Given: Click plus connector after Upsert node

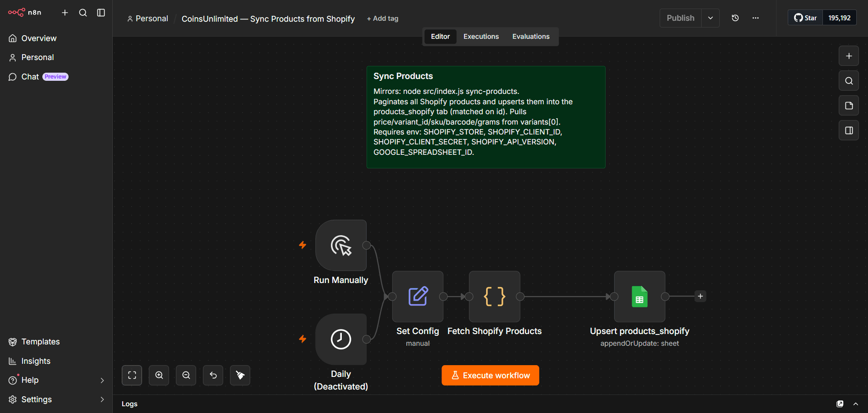Looking at the screenshot, I should coord(700,297).
